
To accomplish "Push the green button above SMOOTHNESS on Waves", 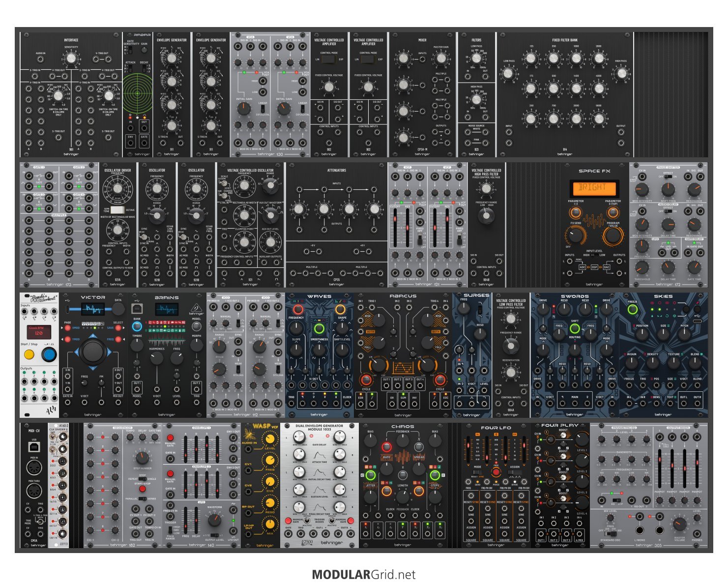I will pyautogui.click(x=319, y=329).
